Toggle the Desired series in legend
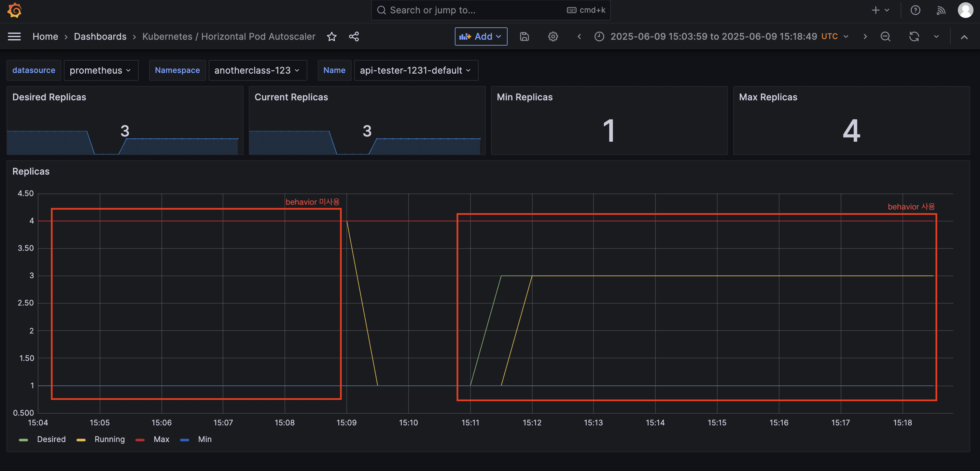980x471 pixels. click(51, 439)
